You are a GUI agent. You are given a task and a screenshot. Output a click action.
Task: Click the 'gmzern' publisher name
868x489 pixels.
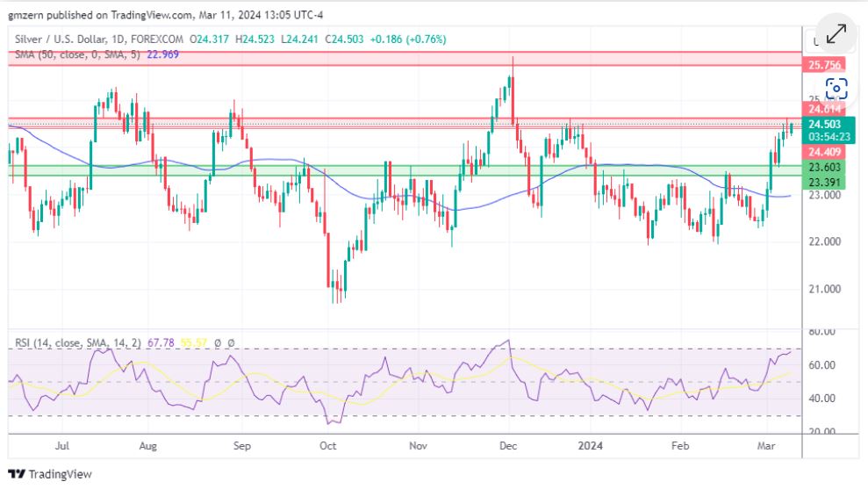(25, 14)
